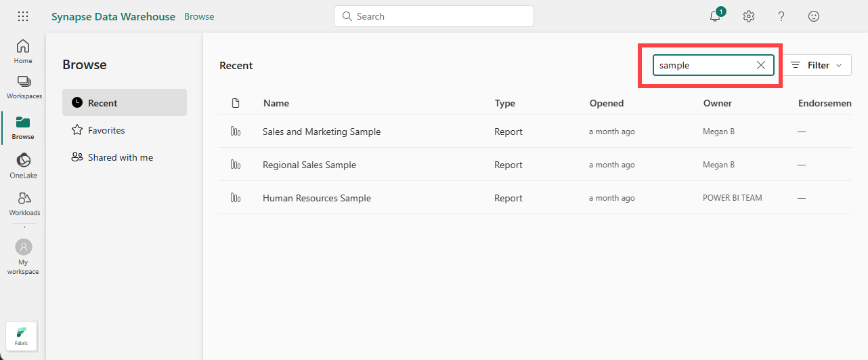Open Sales and Marketing Sample report
868x360 pixels.
[x=322, y=132]
